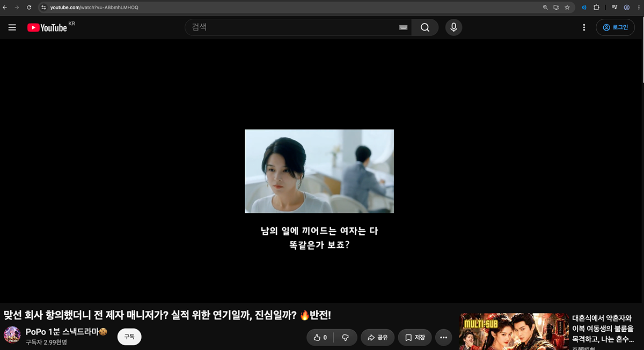This screenshot has height=350, width=644.
Task: Open the on-screen keyboard icon in search box
Action: click(404, 27)
